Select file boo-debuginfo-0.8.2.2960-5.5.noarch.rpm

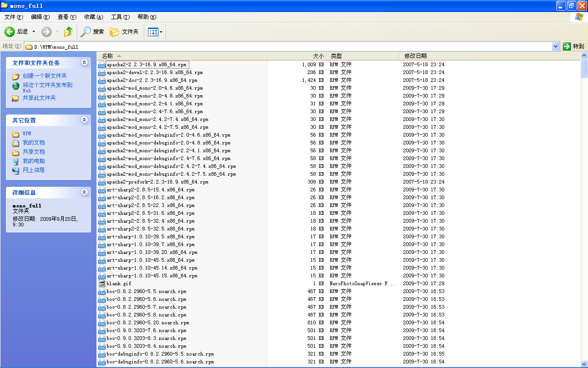coord(160,354)
